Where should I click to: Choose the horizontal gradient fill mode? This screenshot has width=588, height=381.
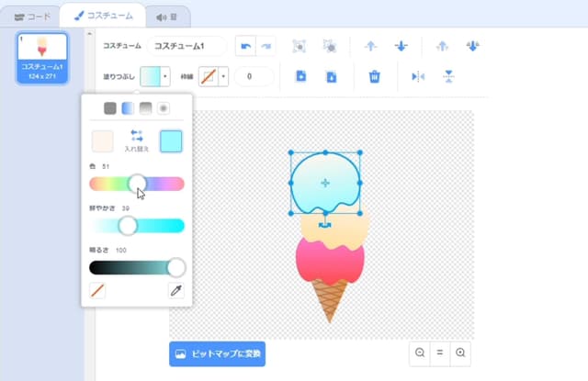[128, 108]
